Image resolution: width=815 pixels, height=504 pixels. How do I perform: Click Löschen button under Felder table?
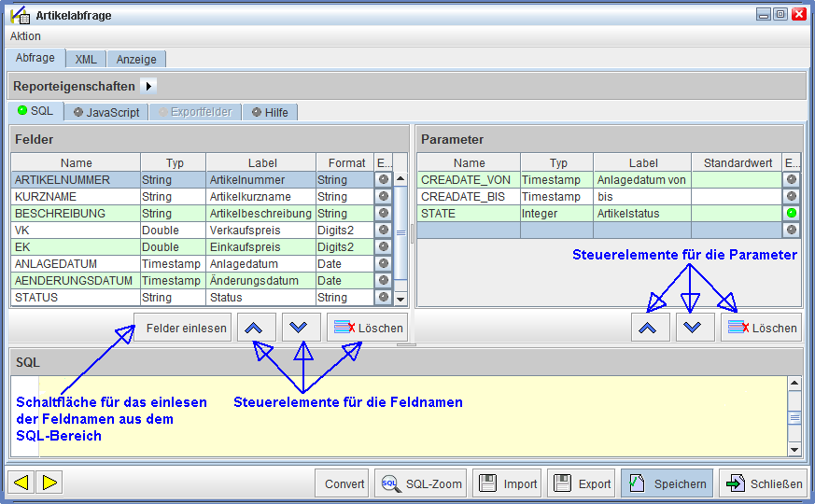coord(368,328)
